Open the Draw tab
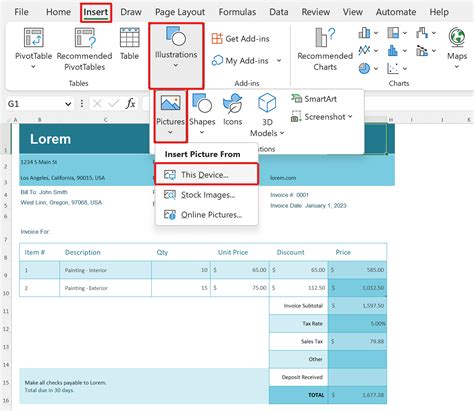The height and width of the screenshot is (411, 474). 131,12
